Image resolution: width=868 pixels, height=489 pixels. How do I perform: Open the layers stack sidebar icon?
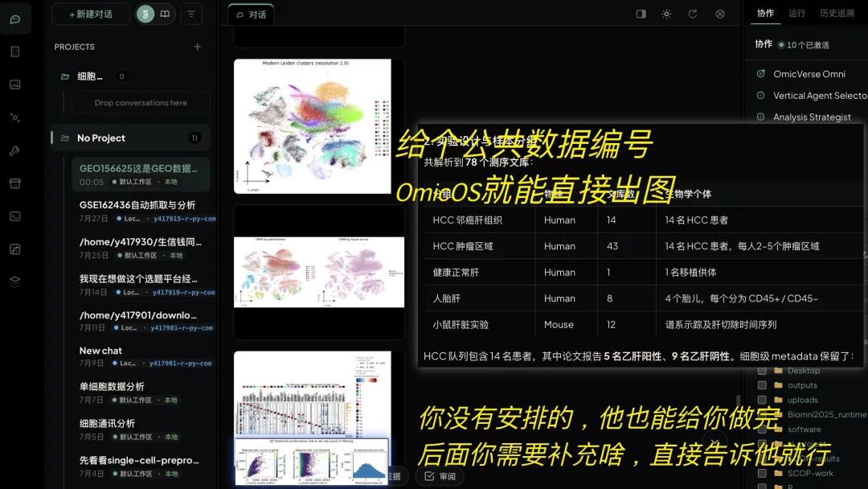click(15, 281)
